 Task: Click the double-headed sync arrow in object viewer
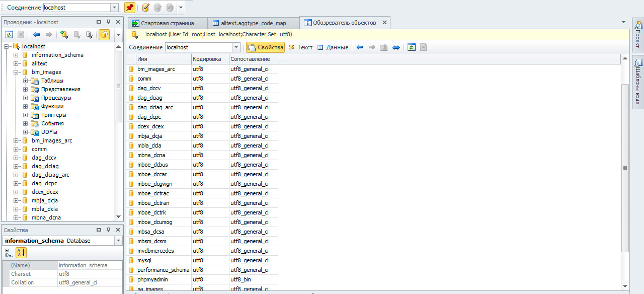coord(396,47)
